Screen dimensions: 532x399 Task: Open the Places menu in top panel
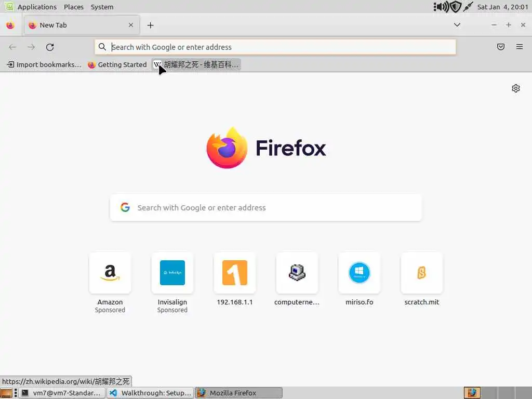[x=74, y=7]
